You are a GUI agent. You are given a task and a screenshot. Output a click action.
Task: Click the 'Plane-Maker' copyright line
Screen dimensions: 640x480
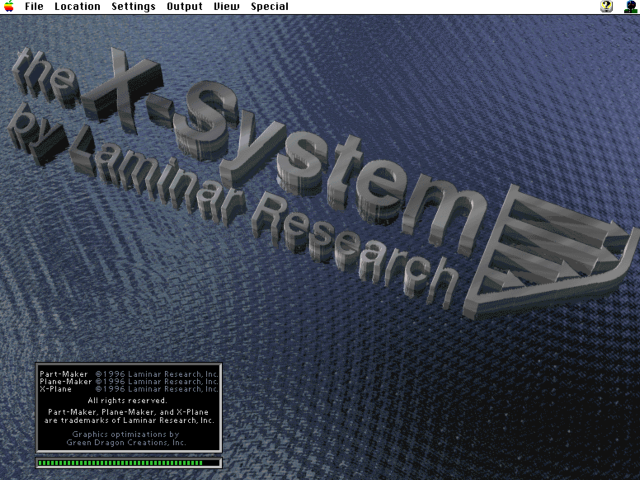tap(129, 382)
